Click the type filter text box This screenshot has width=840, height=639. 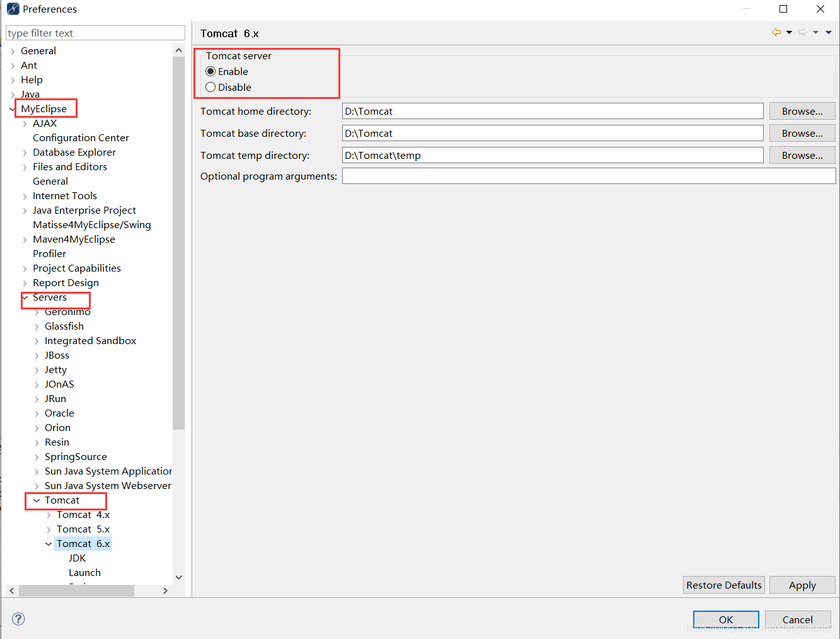coord(95,33)
